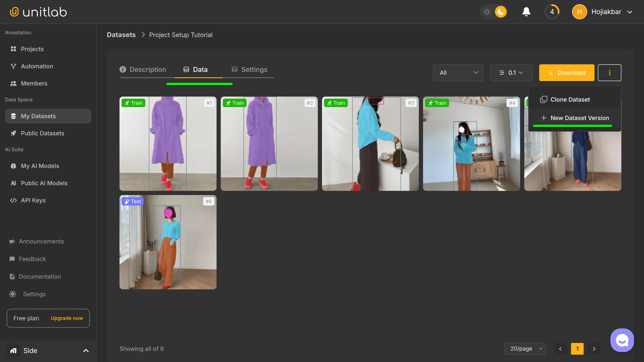Screen dimensions: 644x362
Task: Expand the All filter dropdown
Action: [x=458, y=73]
